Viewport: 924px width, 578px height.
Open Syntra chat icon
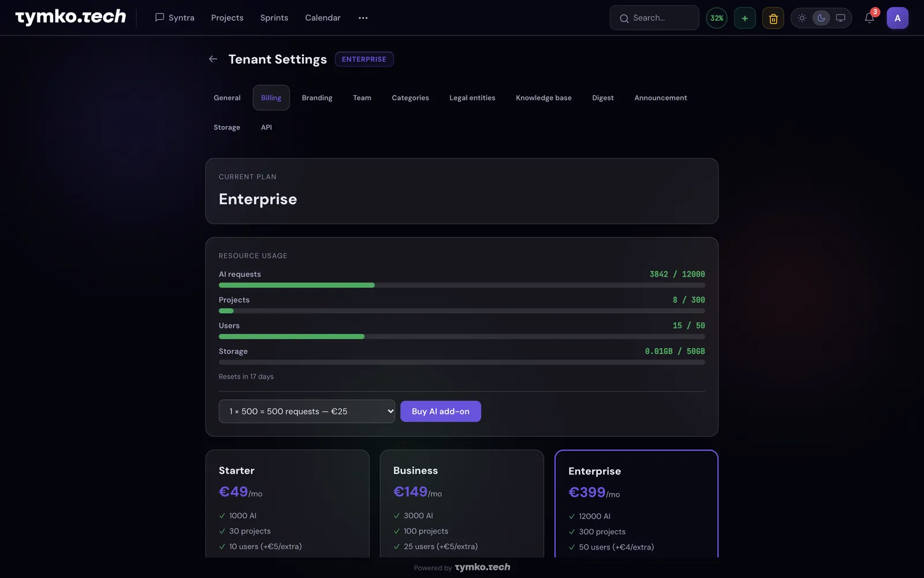pyautogui.click(x=159, y=17)
